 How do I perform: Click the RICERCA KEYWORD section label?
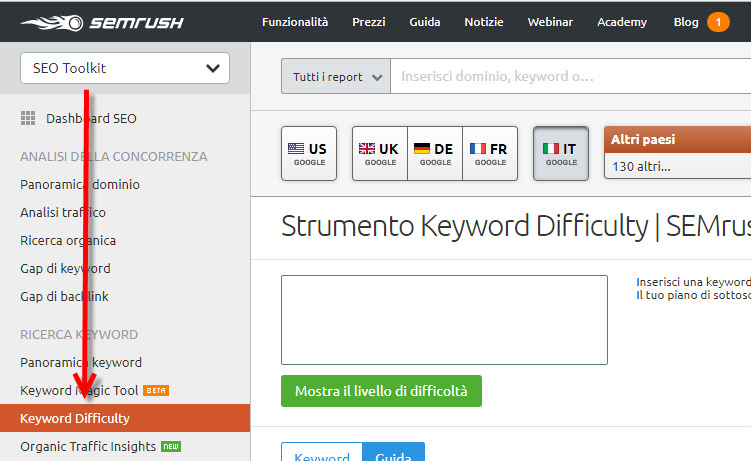coord(79,334)
